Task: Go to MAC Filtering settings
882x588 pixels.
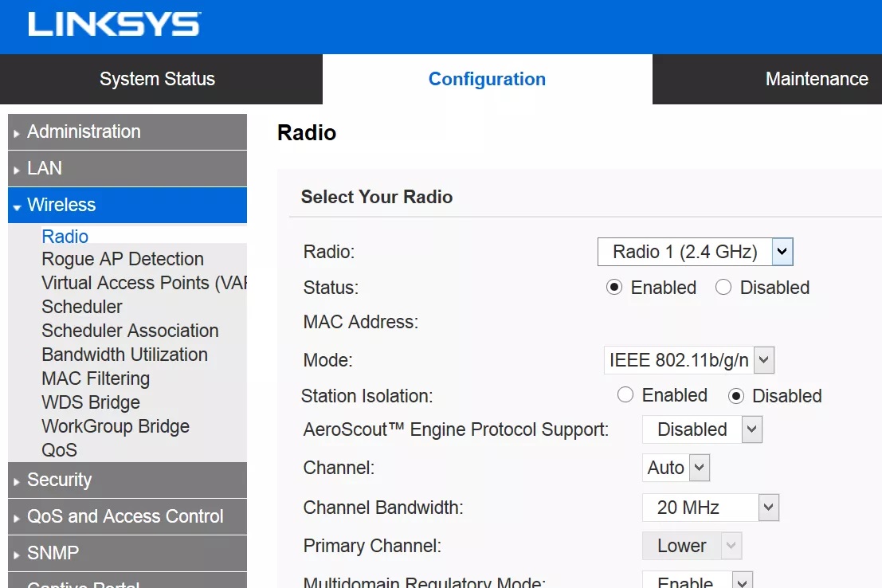Action: click(x=96, y=378)
